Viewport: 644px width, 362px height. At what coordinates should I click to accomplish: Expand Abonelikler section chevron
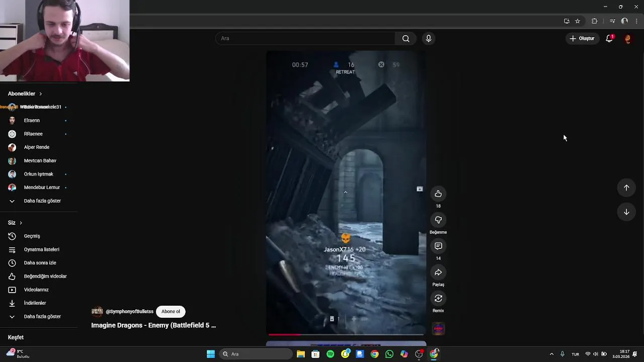click(40, 94)
